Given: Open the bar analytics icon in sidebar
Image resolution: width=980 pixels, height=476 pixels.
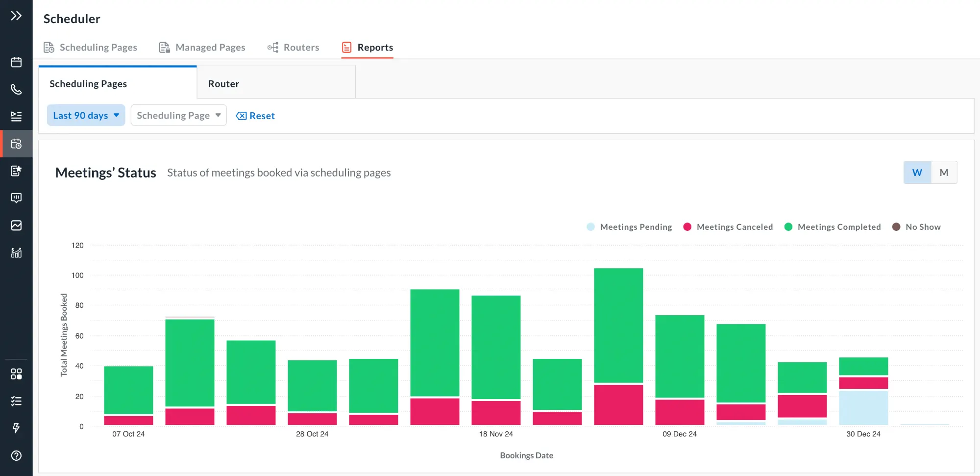Looking at the screenshot, I should pos(16,252).
